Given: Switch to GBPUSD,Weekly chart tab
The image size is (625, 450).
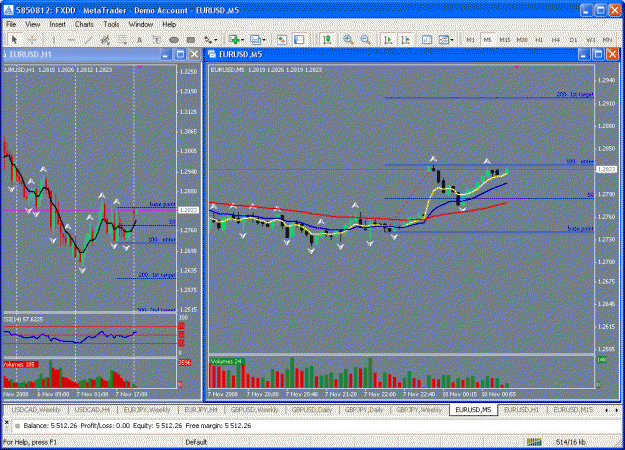Looking at the screenshot, I should coord(254,410).
